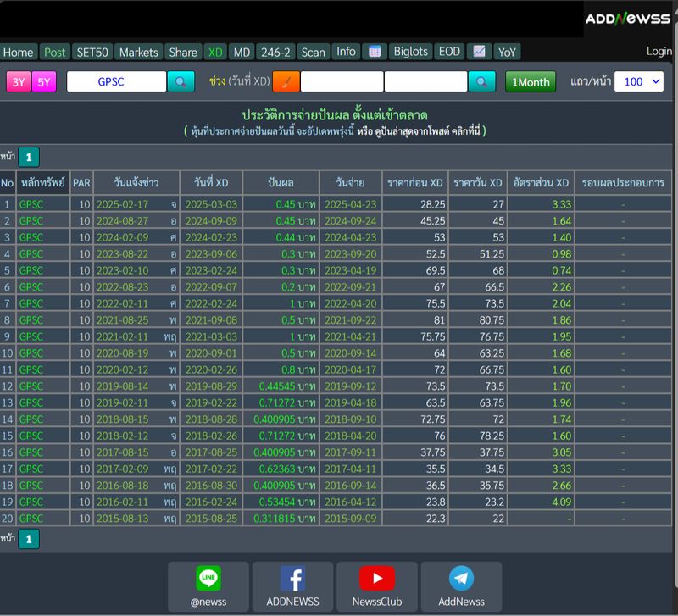This screenshot has width=678, height=616.
Task: Click the Login link
Action: [659, 52]
